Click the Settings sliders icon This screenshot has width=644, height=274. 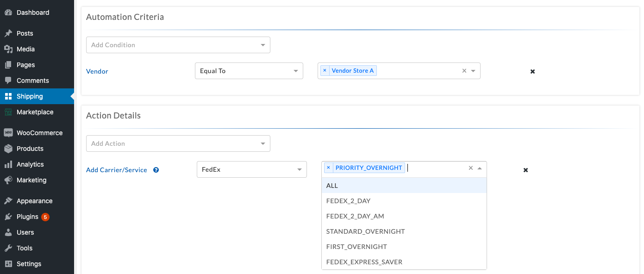pyautogui.click(x=8, y=264)
